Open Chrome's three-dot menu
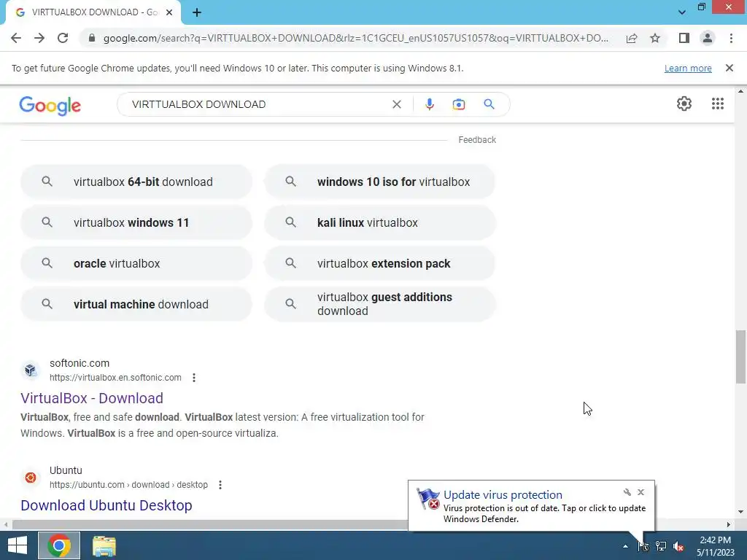Viewport: 747px width, 560px height. 731,38
